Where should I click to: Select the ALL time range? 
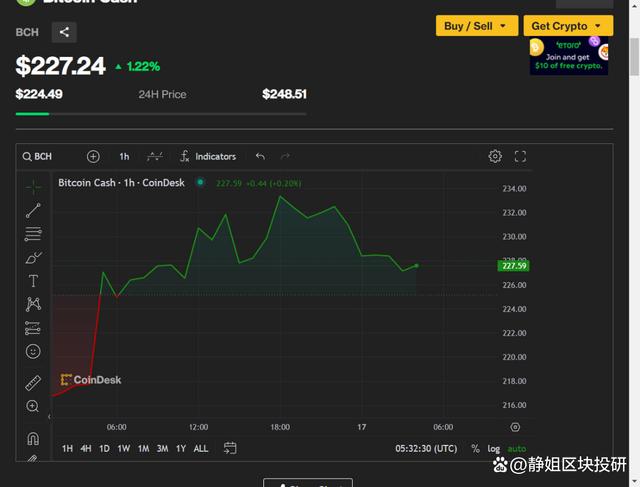[x=201, y=449]
